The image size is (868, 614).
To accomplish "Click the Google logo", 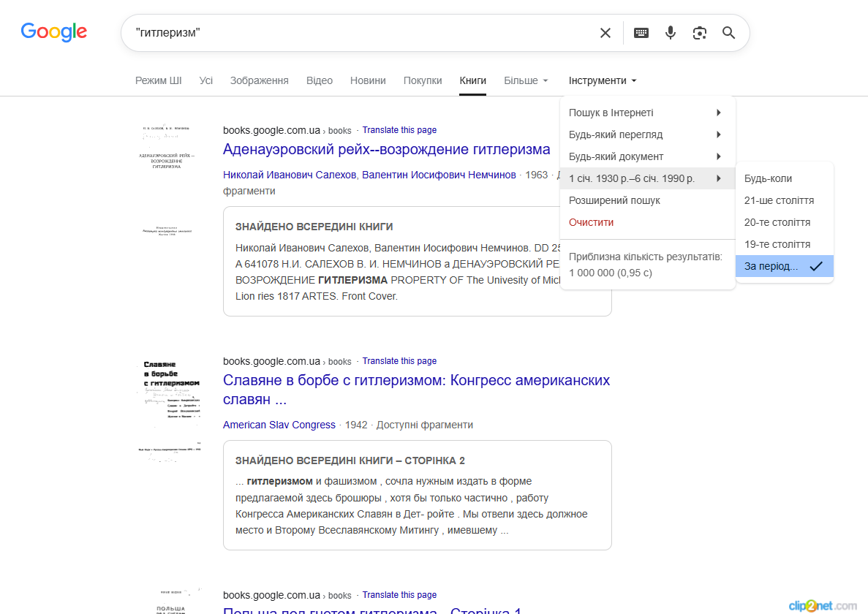I will click(53, 32).
